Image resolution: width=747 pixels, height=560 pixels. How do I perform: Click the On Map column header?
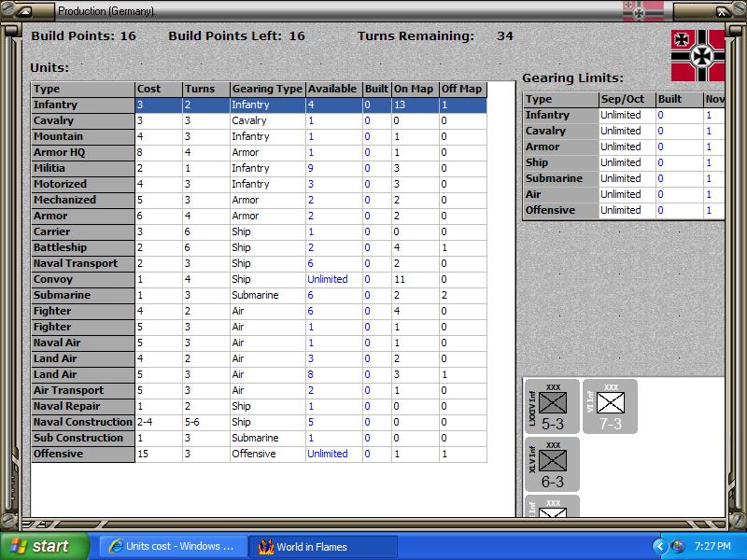pos(415,89)
